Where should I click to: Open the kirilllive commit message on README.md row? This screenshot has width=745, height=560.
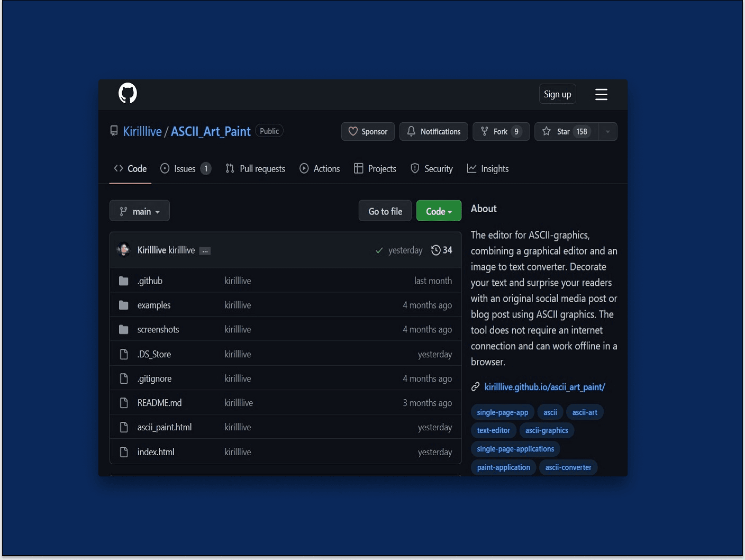click(239, 403)
